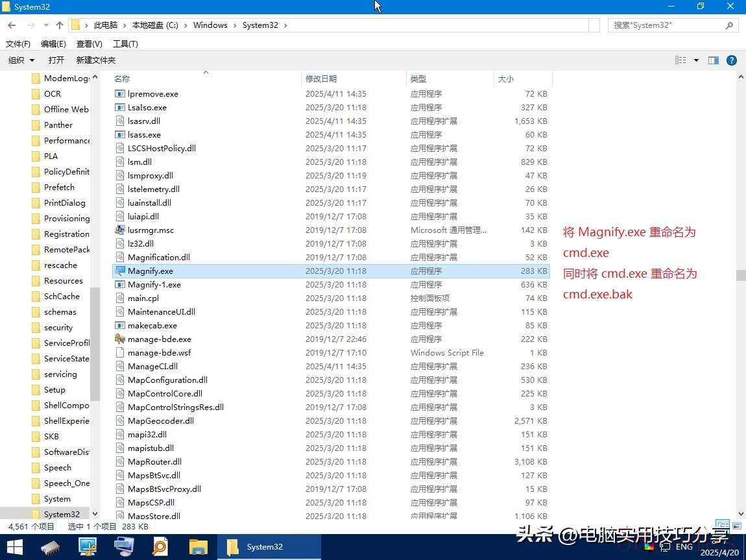The width and height of the screenshot is (746, 560).
Task: Select MapsBtSvcProxy.dll file name
Action: point(164,489)
